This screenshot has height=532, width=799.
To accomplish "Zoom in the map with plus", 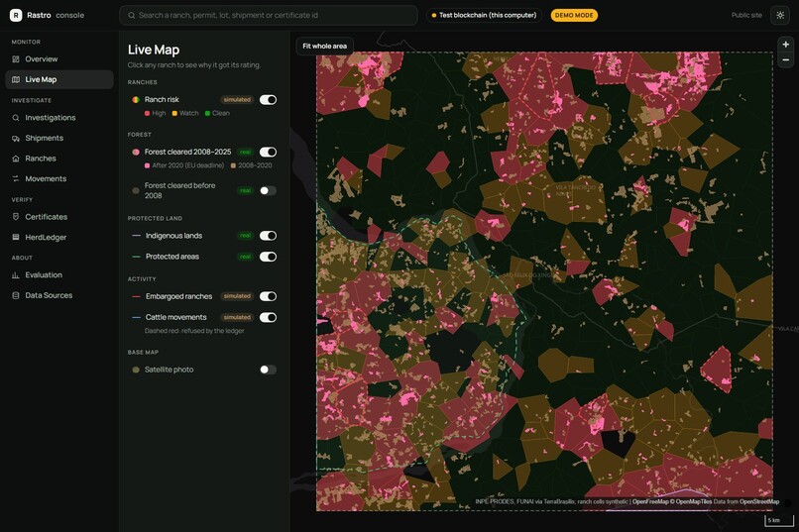I will [786, 45].
